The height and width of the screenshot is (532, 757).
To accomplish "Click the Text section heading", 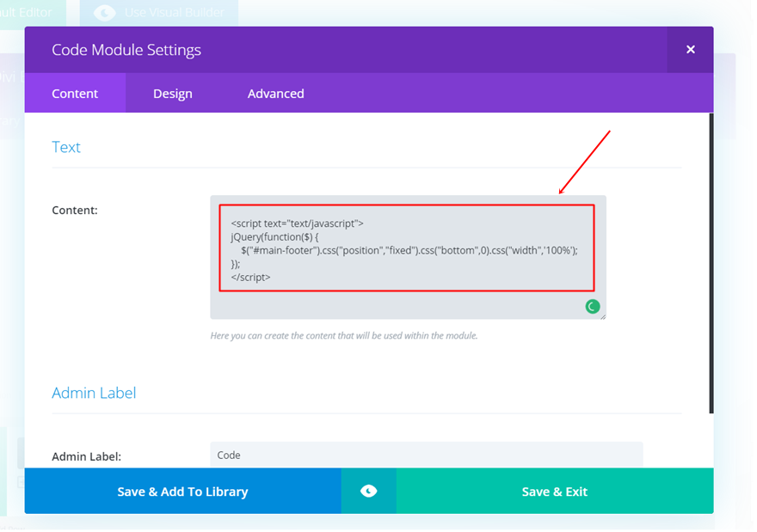I will point(66,147).
